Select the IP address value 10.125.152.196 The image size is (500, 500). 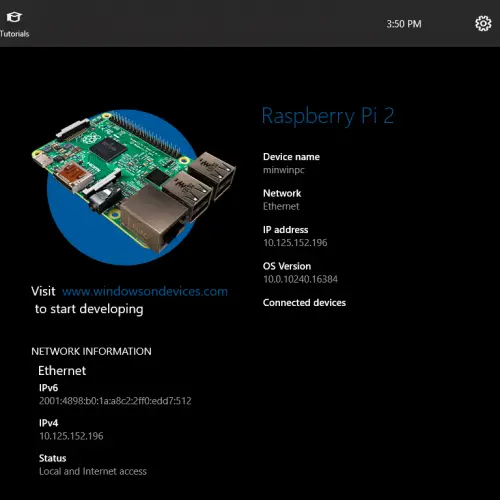[295, 243]
